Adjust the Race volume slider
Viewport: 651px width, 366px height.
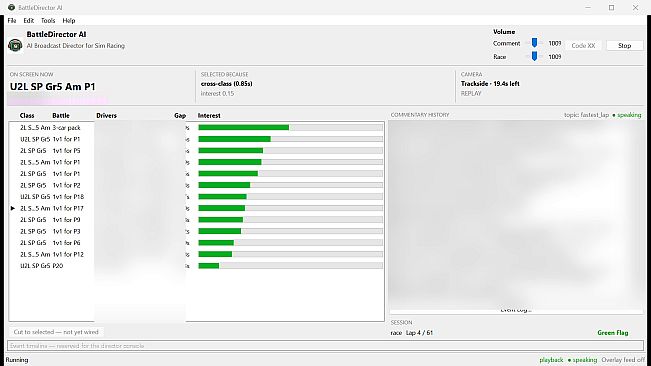pos(534,56)
